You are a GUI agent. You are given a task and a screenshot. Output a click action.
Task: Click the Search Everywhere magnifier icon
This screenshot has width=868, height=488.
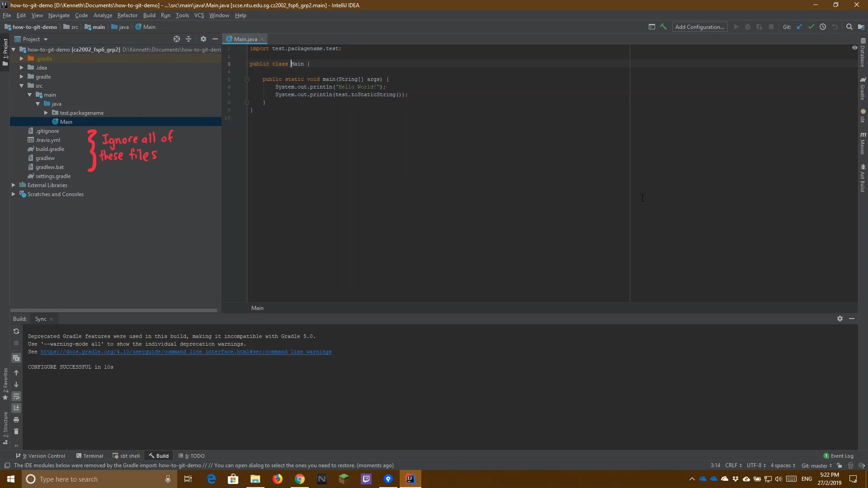click(849, 27)
